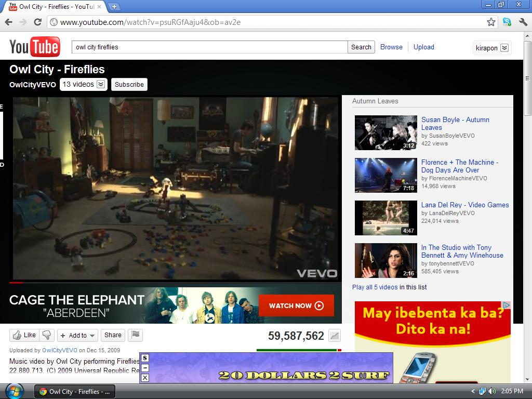Click the Share button
Screen dimensions: 532x399
[113, 335]
